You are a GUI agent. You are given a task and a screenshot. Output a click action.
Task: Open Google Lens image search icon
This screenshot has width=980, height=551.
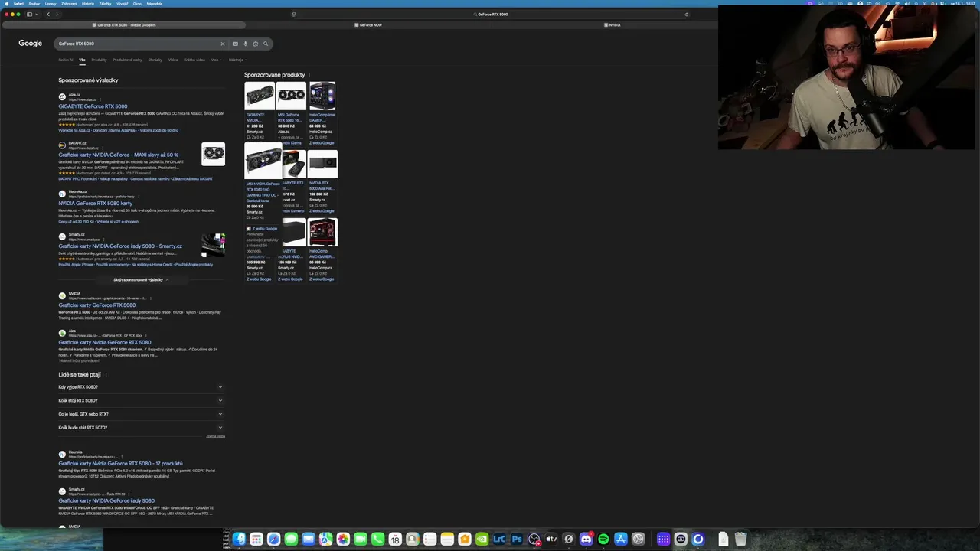(255, 44)
